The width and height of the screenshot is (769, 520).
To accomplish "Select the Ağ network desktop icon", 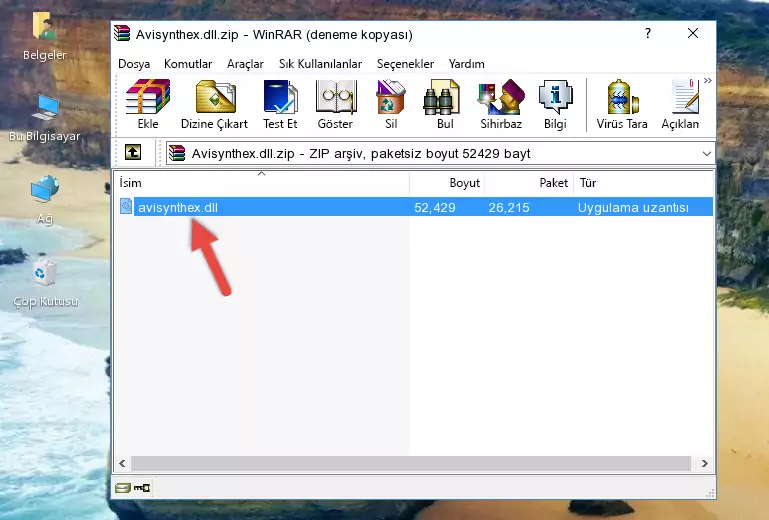I will click(45, 200).
